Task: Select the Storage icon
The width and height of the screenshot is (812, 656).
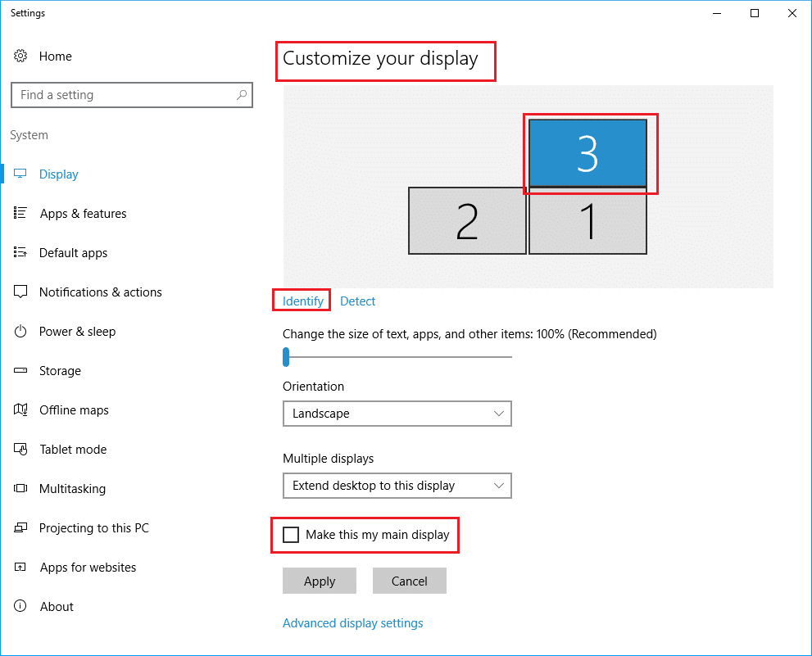Action: [20, 370]
